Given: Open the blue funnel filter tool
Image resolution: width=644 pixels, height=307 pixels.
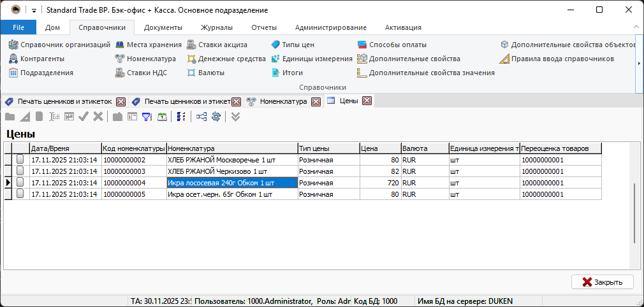Looking at the screenshot, I should (147, 117).
